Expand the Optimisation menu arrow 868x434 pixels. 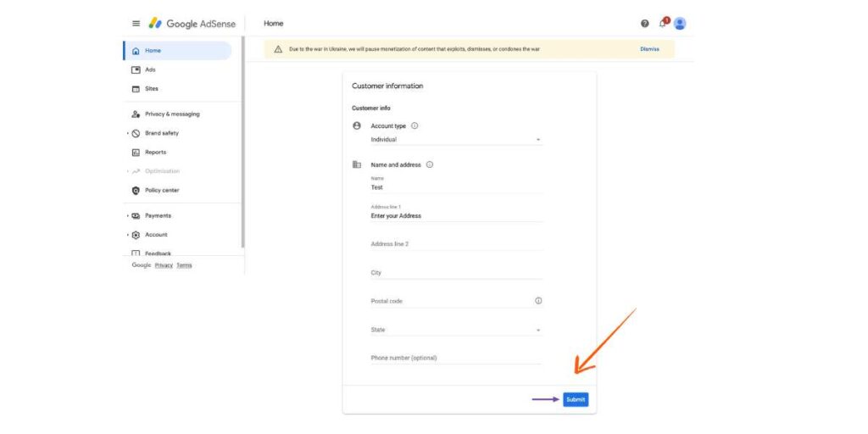127,171
